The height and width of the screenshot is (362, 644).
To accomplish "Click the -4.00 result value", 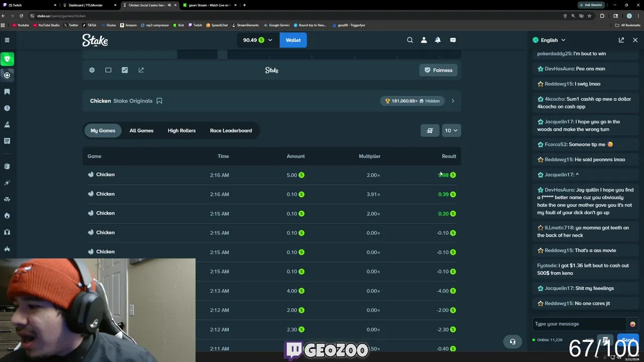I will coord(443,291).
